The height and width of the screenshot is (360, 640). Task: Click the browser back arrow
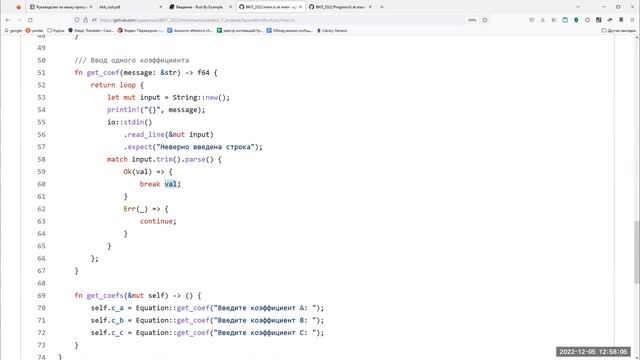(x=8, y=20)
